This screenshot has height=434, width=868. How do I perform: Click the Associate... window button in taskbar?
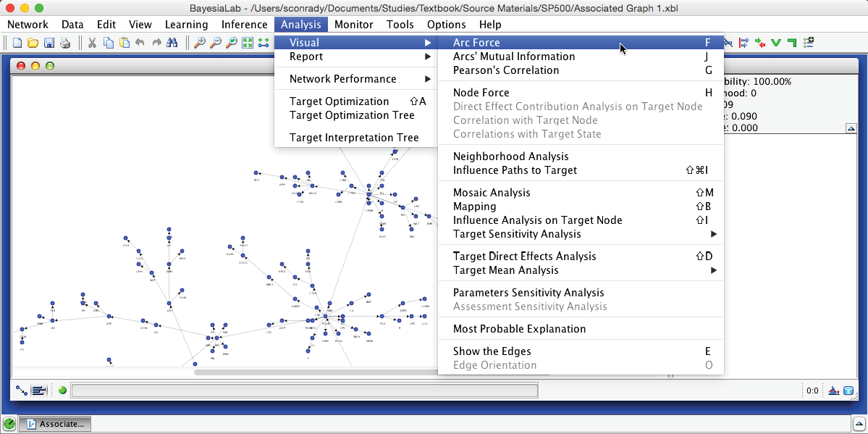(55, 424)
